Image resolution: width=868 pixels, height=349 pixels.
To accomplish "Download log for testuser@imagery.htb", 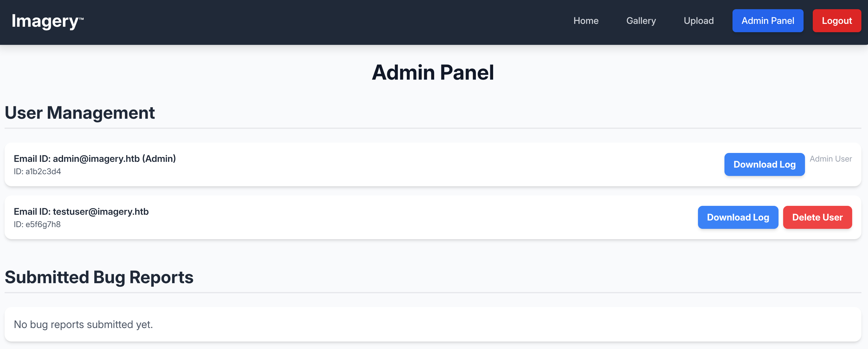I will point(738,217).
